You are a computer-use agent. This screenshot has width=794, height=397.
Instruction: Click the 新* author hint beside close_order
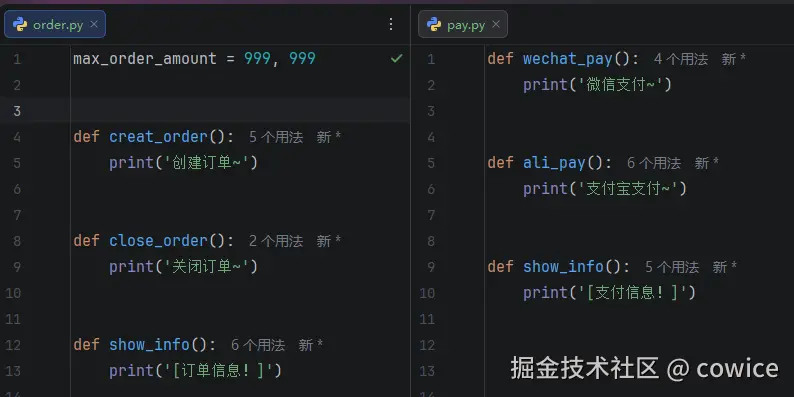tap(329, 241)
